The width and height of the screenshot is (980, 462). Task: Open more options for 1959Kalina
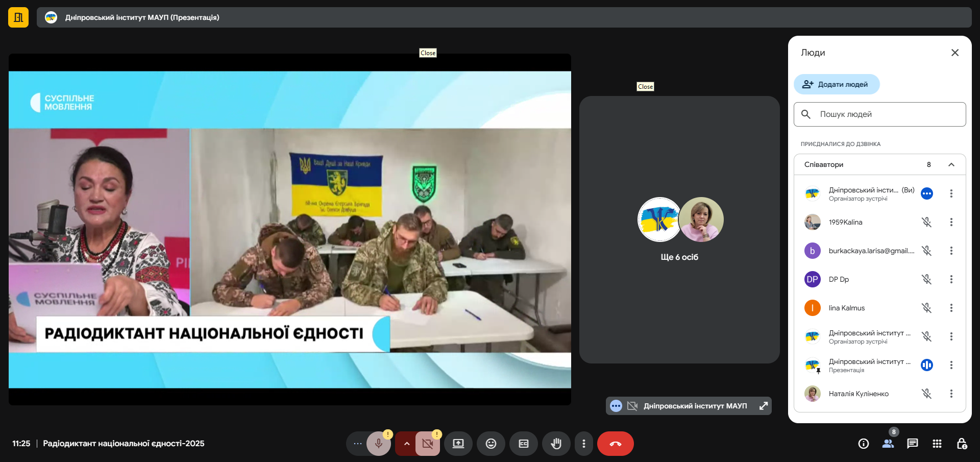[x=951, y=222]
